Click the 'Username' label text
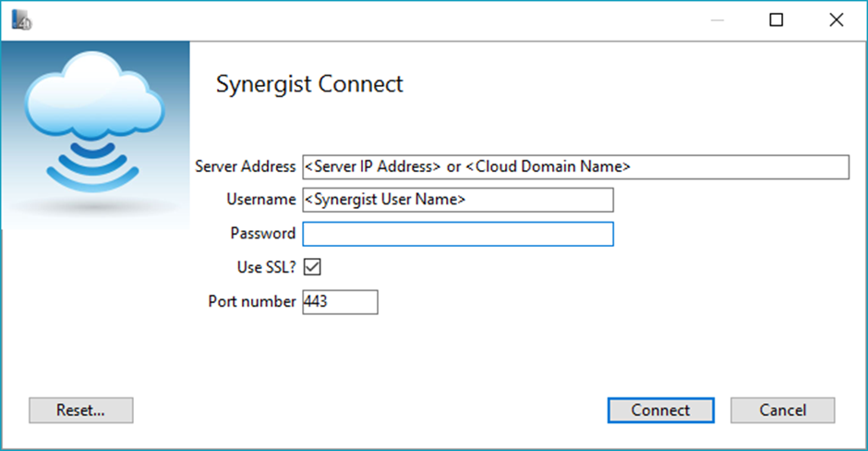 coord(260,200)
